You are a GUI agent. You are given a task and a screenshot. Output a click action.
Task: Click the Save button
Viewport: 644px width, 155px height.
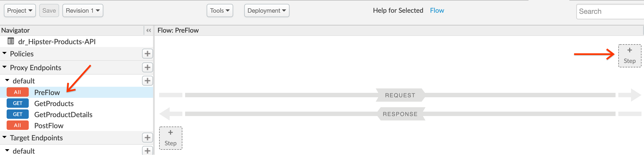[x=49, y=10]
